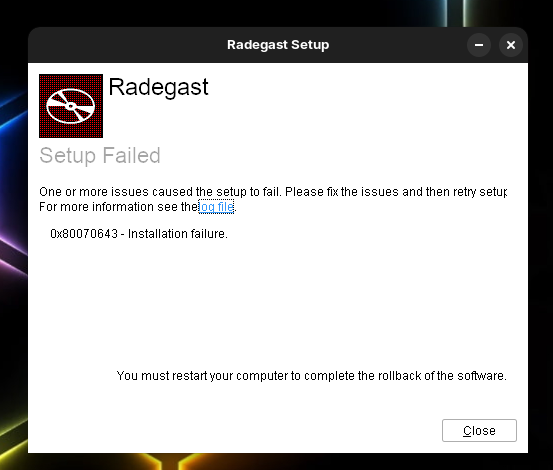Open the log file link
The height and width of the screenshot is (470, 553).
click(216, 207)
